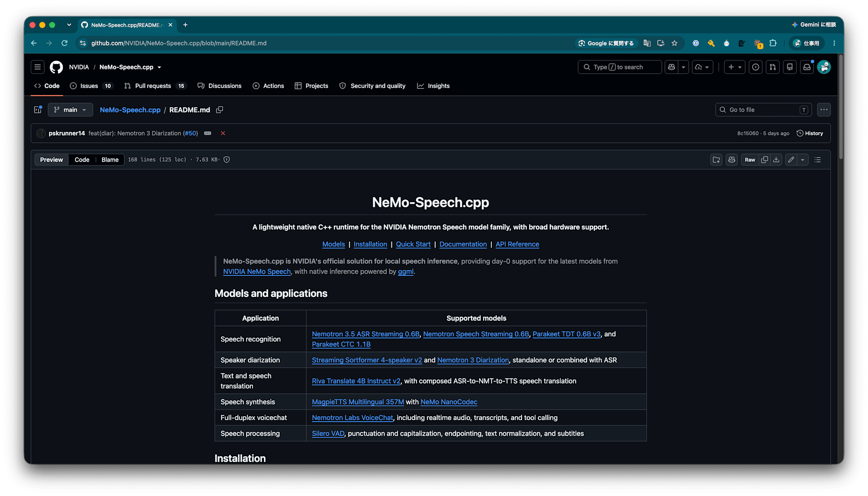Viewport: 868px width, 496px height.
Task: Open the notifications inbox icon
Action: click(x=807, y=67)
